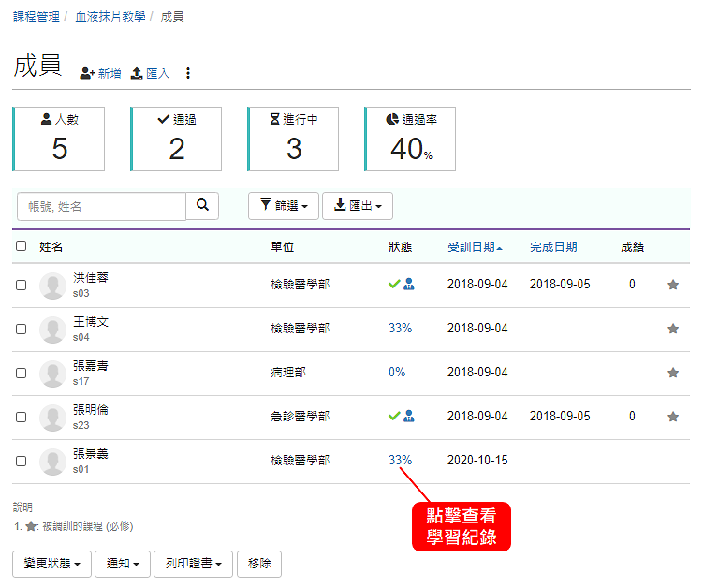Select the checkbox for 張景義
The width and height of the screenshot is (704, 588).
click(x=22, y=461)
